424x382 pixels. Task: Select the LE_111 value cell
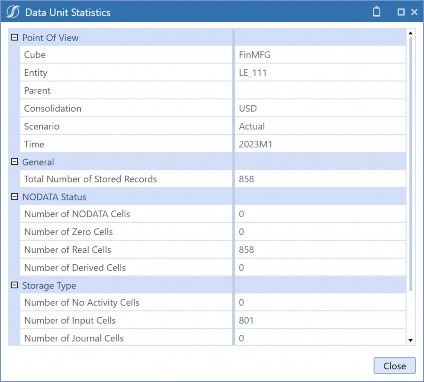320,73
